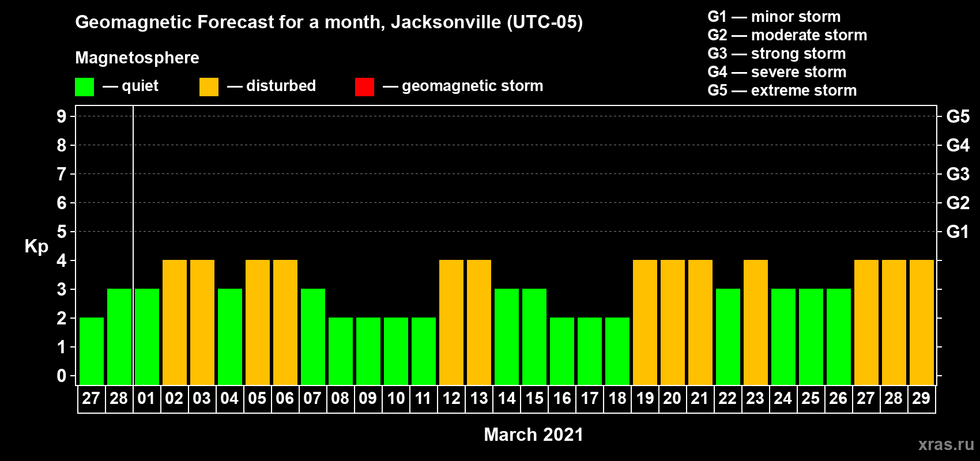Click the date label 18
Image resolution: width=980 pixels, height=461 pixels.
617,399
